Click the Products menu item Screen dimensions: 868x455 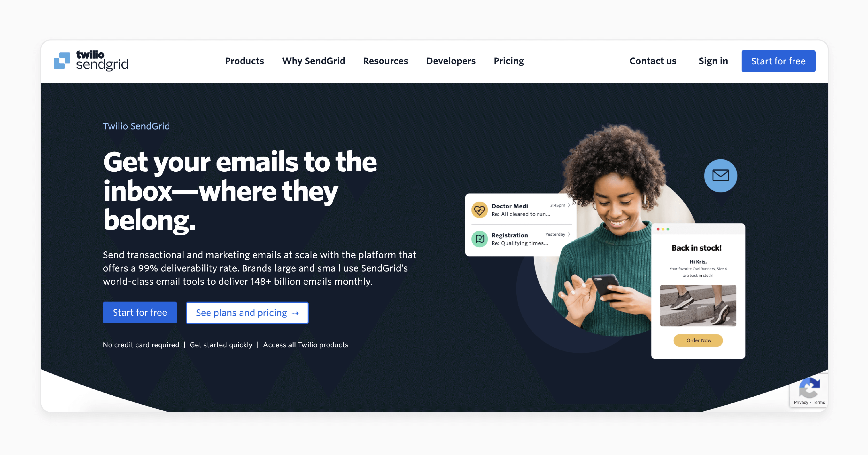(x=244, y=60)
